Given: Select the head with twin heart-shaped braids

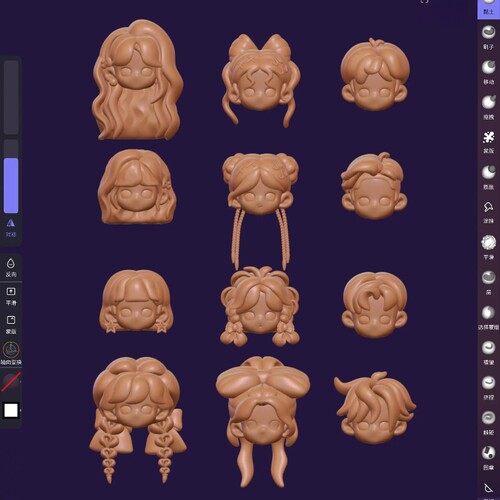Looking at the screenshot, I should pos(137,419).
